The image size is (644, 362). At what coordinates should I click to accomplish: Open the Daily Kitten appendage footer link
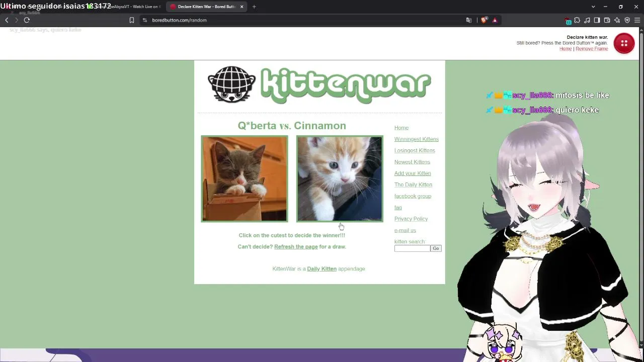click(x=321, y=269)
